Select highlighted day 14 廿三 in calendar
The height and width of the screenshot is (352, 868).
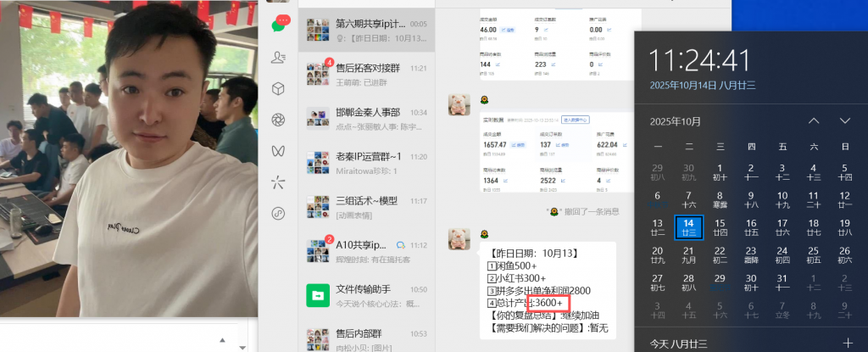click(688, 228)
